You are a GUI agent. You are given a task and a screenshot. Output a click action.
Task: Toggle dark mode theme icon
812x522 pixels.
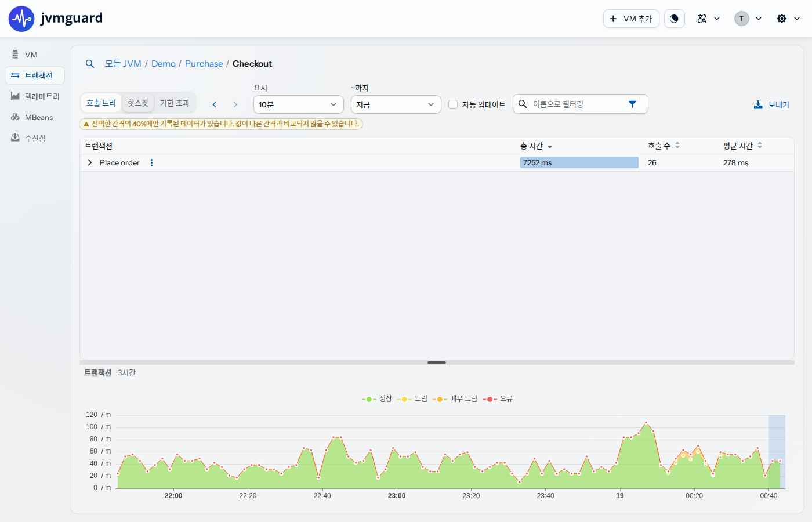(x=674, y=19)
